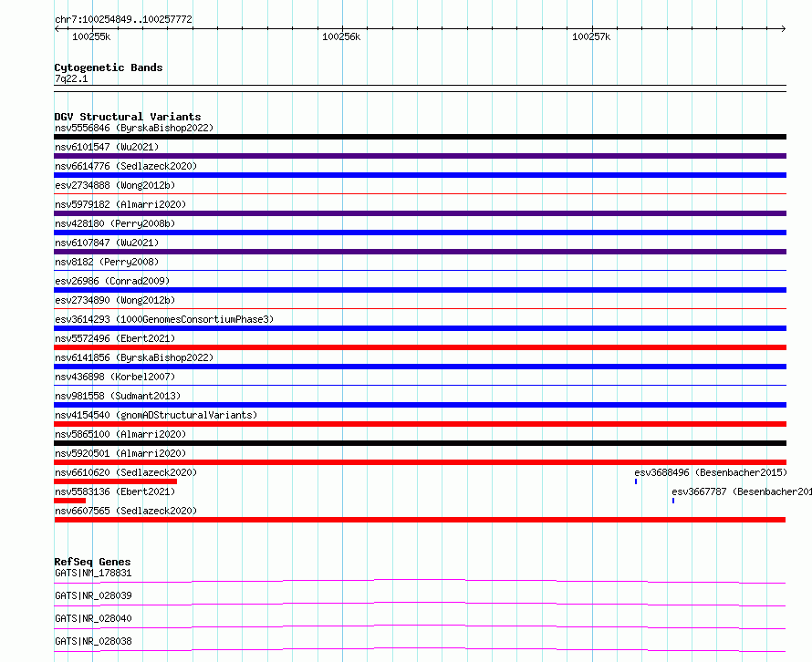Click the tiny blue esv3667787 marker
Image resolution: width=812 pixels, height=662 pixels.
pos(673,501)
